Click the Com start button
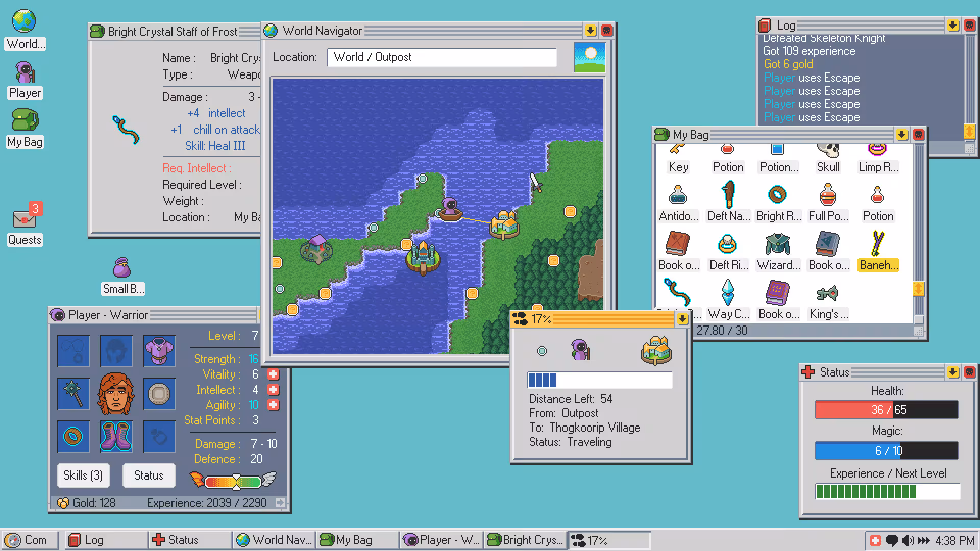This screenshot has width=980, height=551. coord(30,540)
